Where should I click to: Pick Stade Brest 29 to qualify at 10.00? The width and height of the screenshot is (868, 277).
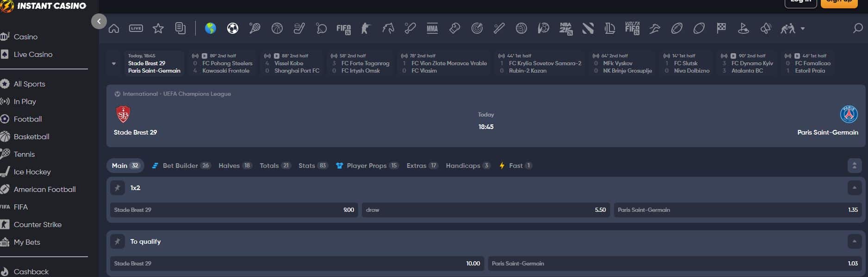tap(297, 264)
